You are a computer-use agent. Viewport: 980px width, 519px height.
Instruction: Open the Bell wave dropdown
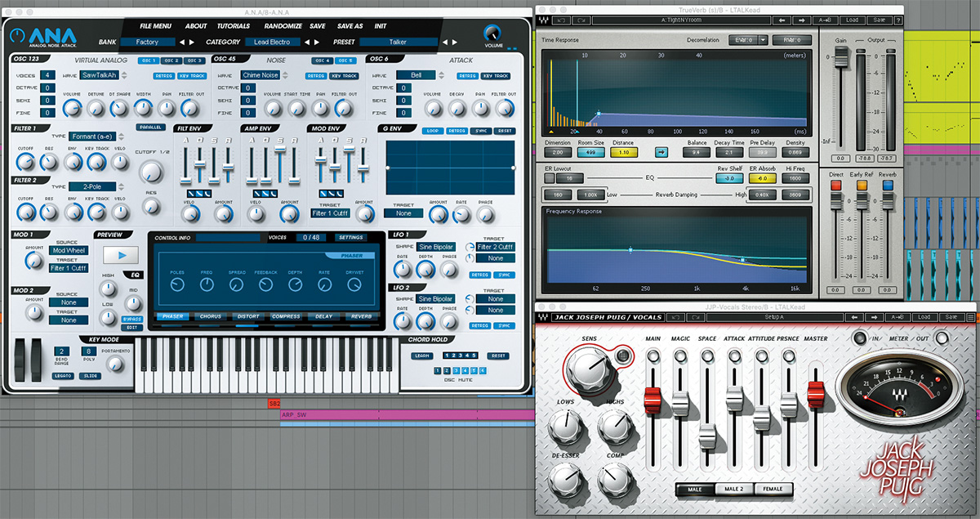[416, 75]
